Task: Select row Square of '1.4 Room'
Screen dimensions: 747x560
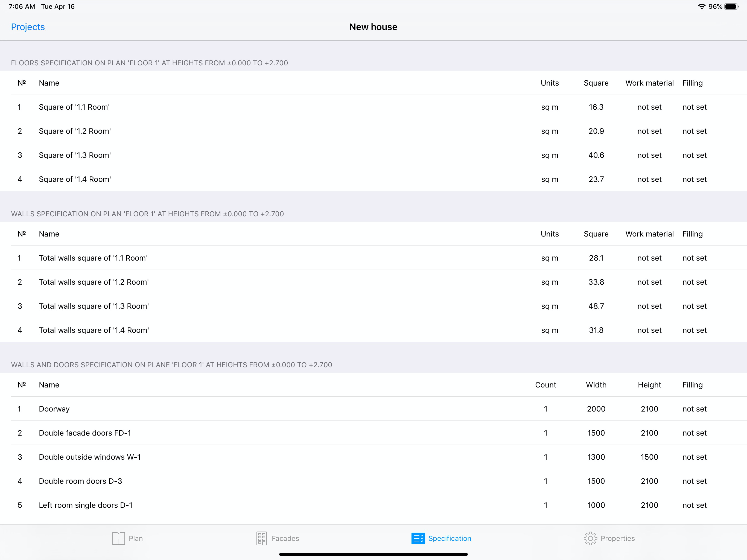Action: [x=373, y=179]
